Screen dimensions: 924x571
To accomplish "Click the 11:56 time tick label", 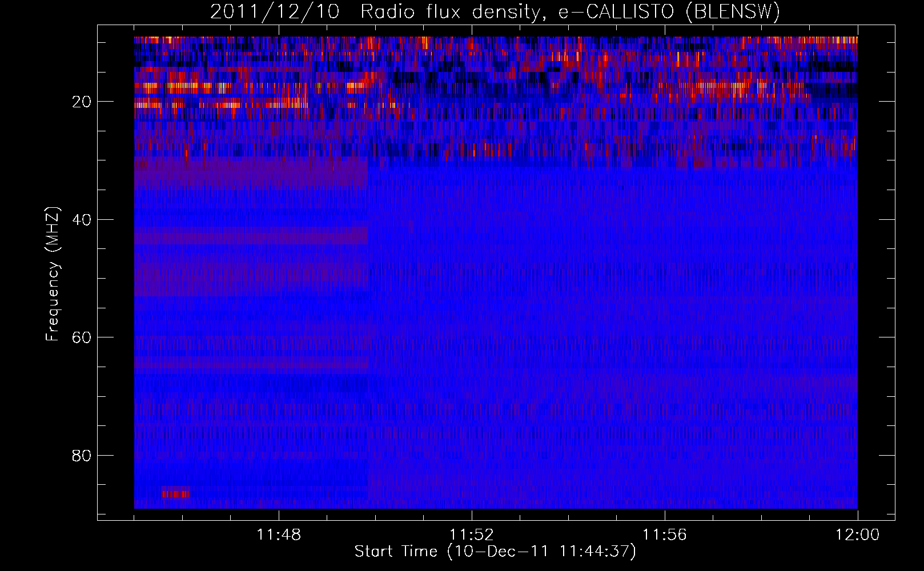I will 665,535.
